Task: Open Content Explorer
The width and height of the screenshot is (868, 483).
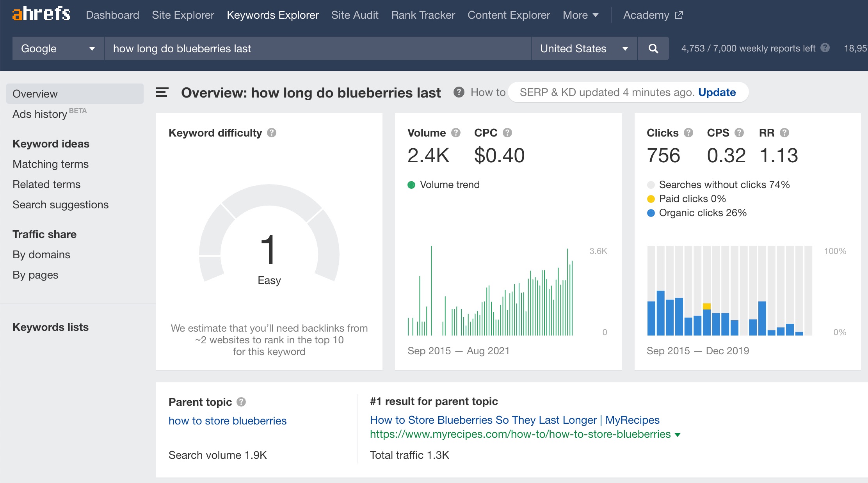Action: tap(509, 15)
